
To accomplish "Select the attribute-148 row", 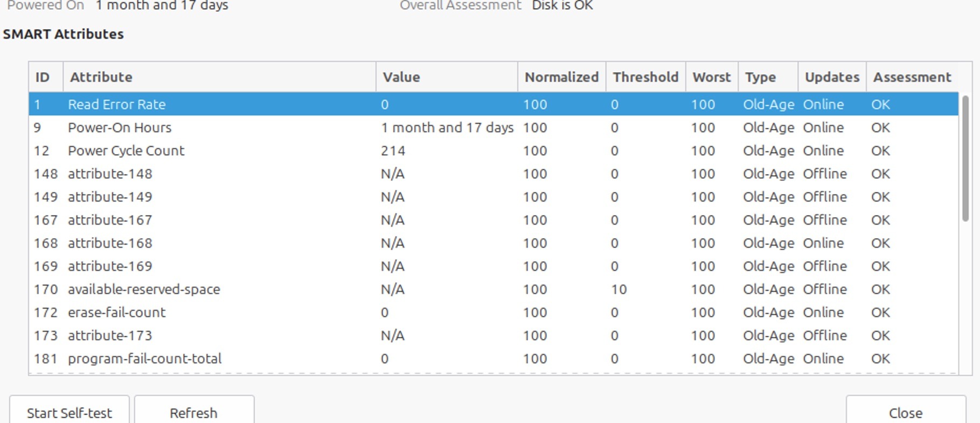I will [x=110, y=174].
